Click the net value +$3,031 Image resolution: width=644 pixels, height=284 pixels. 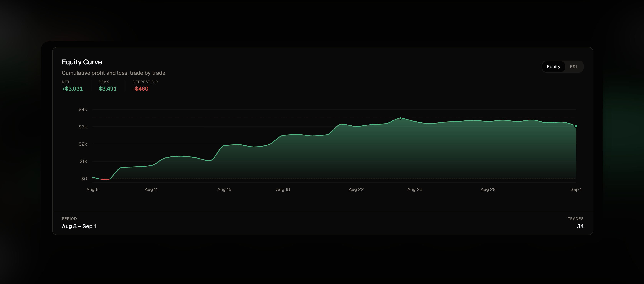pyautogui.click(x=72, y=89)
